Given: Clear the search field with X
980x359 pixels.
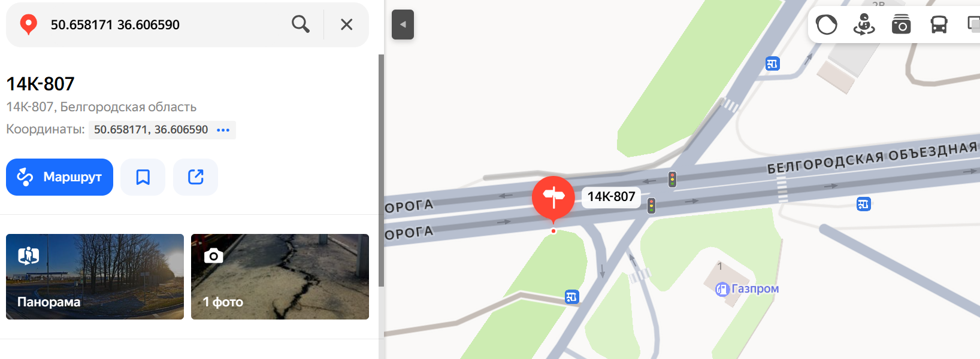Looking at the screenshot, I should click(346, 25).
